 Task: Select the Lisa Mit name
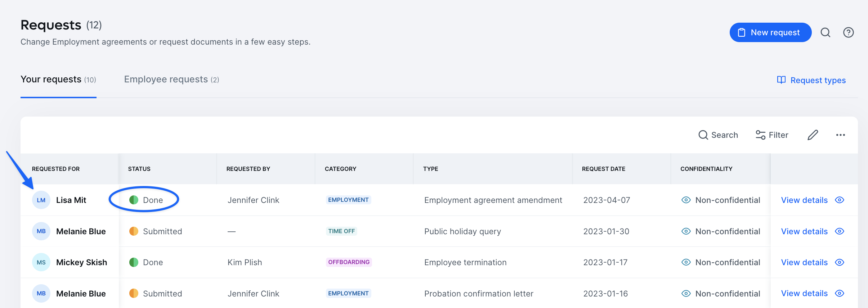tap(71, 200)
